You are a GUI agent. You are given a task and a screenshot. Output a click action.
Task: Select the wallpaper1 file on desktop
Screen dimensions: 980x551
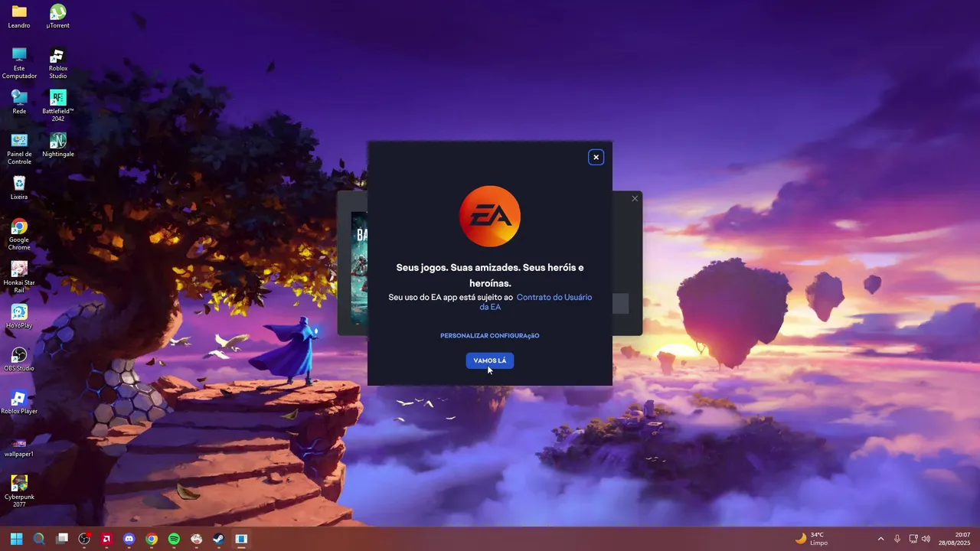(x=19, y=447)
